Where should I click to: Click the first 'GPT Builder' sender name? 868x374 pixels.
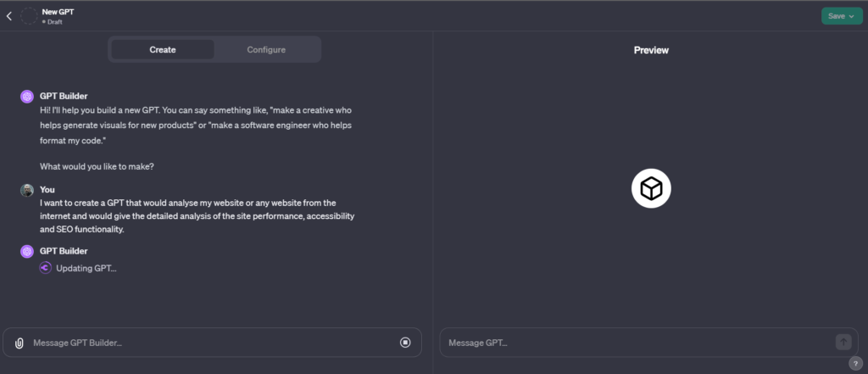tap(64, 96)
